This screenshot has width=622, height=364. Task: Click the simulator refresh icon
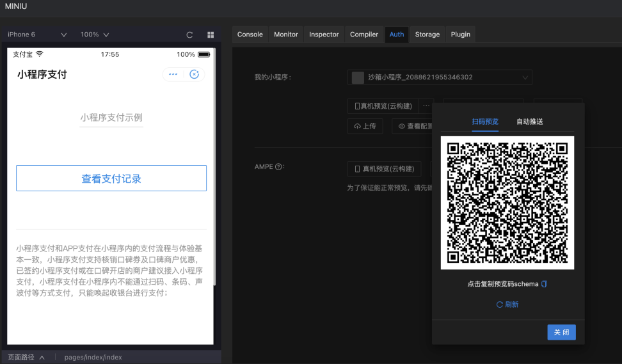coord(189,35)
